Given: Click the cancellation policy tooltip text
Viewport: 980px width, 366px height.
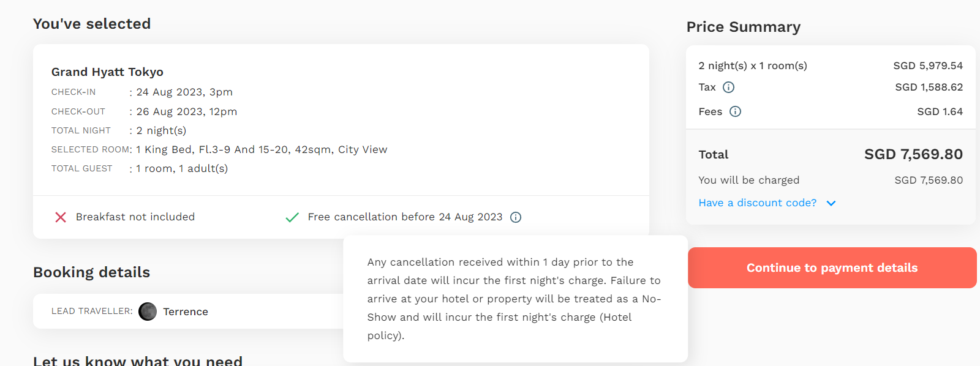Looking at the screenshot, I should click(514, 299).
